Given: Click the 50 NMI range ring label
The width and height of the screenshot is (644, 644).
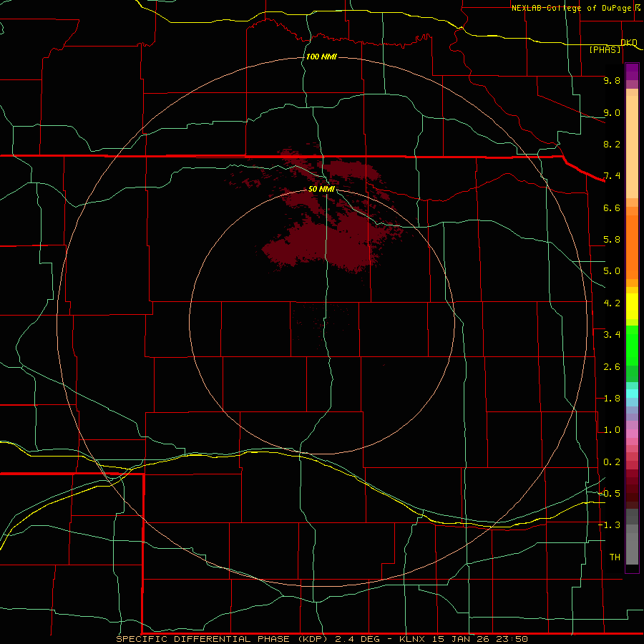Looking at the screenshot, I should [x=321, y=189].
